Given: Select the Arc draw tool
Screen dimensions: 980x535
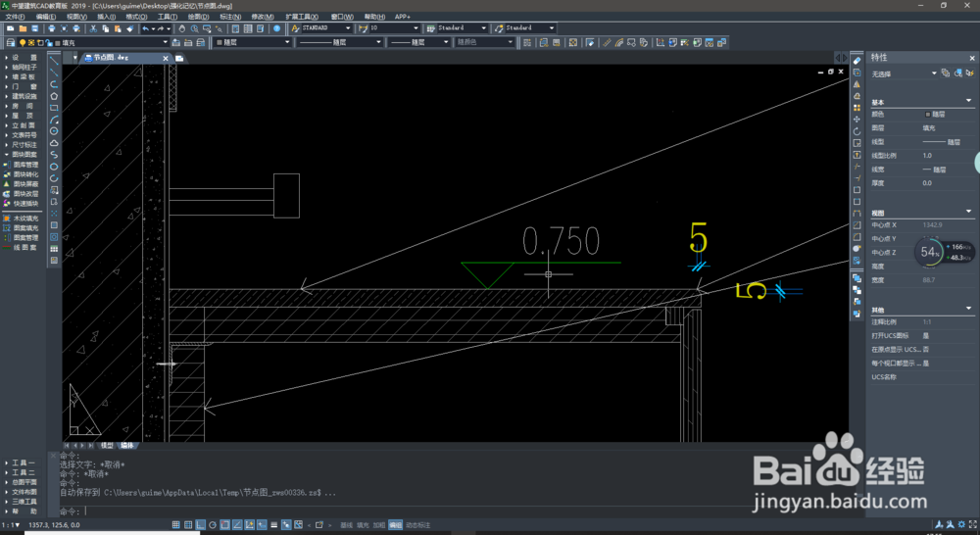Looking at the screenshot, I should (x=54, y=120).
